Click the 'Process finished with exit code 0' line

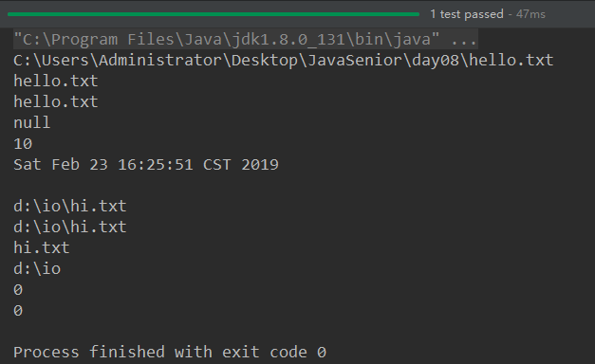pyautogui.click(x=170, y=353)
